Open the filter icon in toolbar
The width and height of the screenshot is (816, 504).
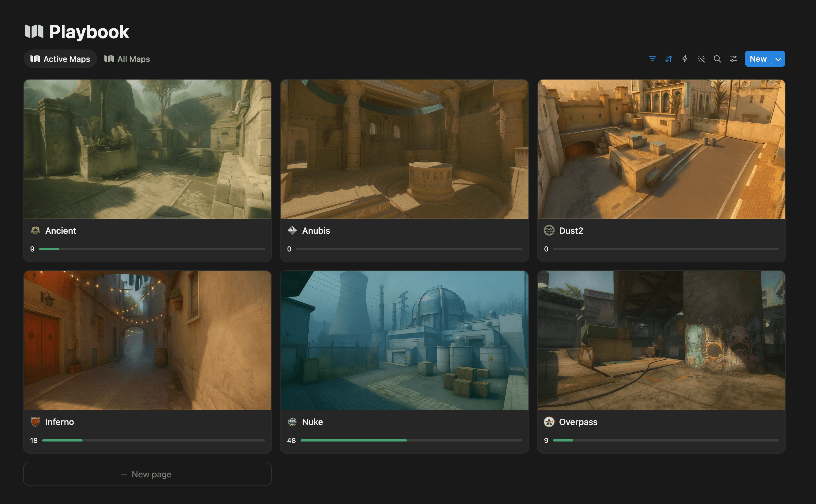pos(652,59)
